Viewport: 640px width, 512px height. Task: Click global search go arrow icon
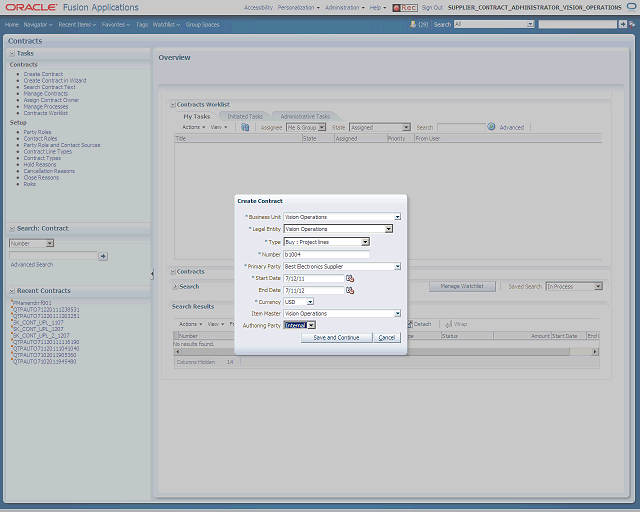point(622,24)
